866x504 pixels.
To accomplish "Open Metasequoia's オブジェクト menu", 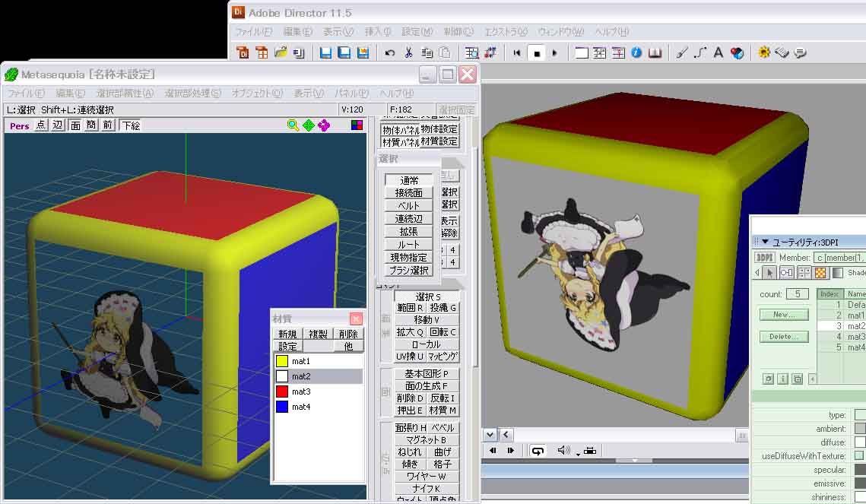I will (257, 94).
